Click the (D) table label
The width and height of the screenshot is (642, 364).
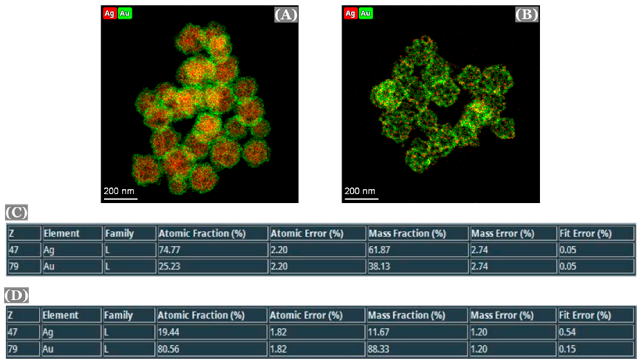point(16,295)
